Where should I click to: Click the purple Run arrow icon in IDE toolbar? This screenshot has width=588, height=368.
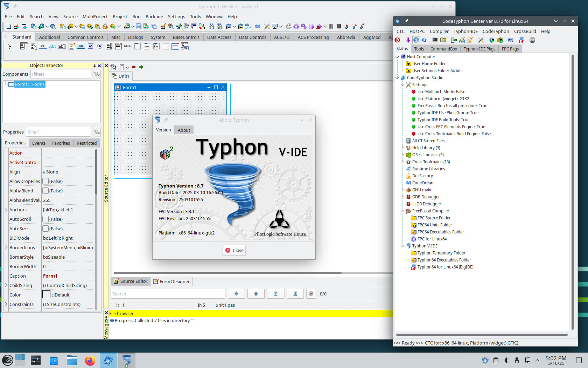(311, 26)
